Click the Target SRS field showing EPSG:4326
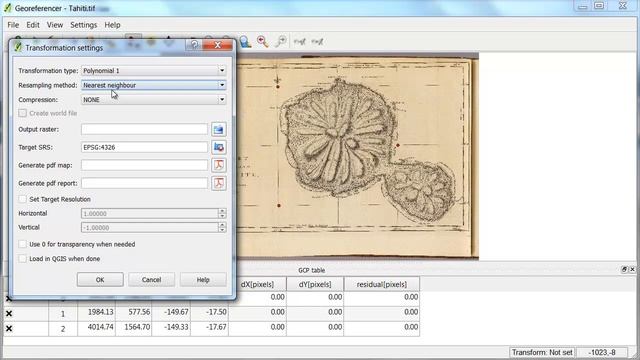640x360 pixels. click(x=144, y=147)
